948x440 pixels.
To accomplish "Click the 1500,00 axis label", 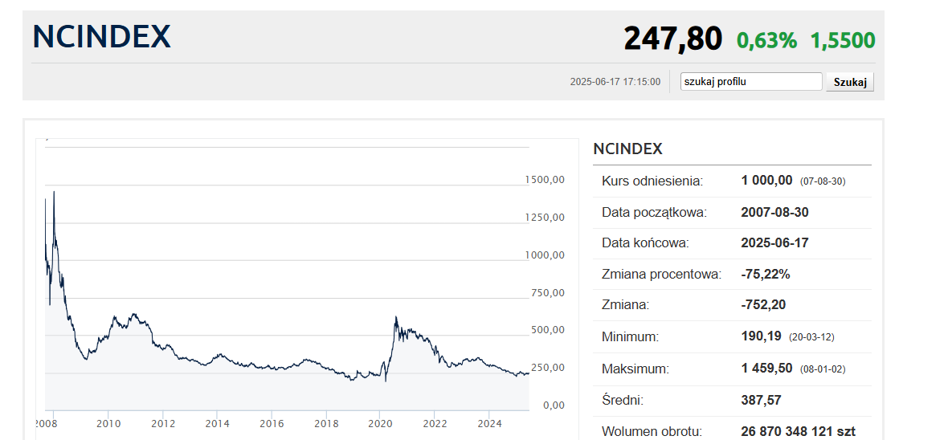I will coord(545,180).
